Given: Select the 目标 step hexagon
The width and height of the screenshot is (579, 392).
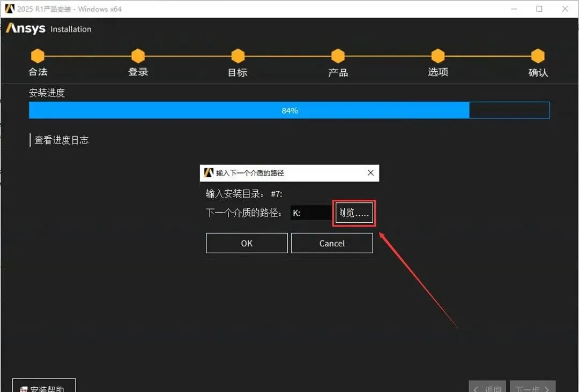Looking at the screenshot, I should pyautogui.click(x=238, y=56).
